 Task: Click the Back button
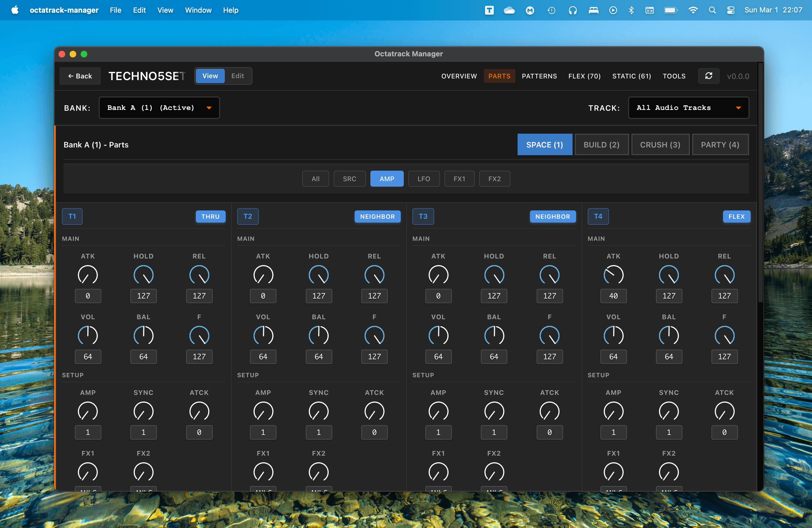(x=80, y=76)
